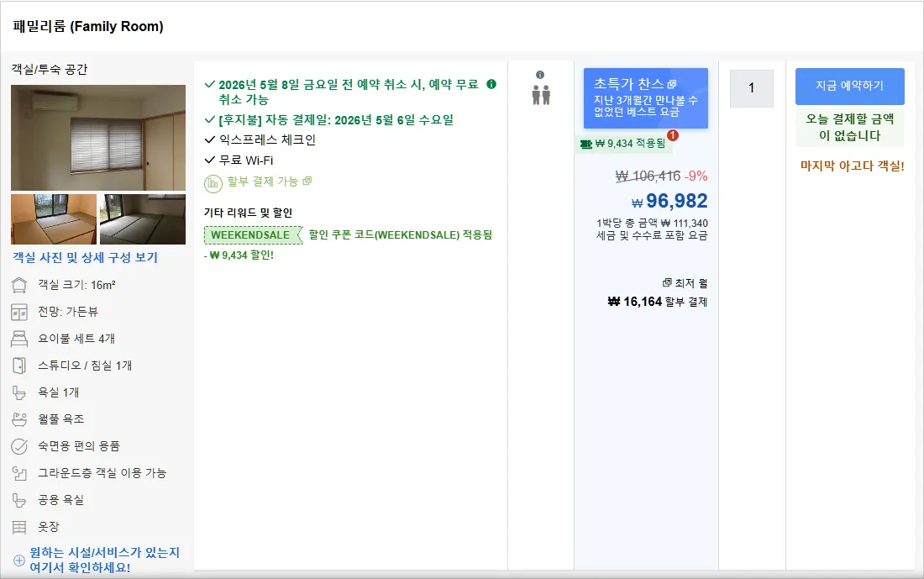The image size is (924, 579).
Task: Click the crossed-out ₩ 106,416 price
Action: click(648, 176)
